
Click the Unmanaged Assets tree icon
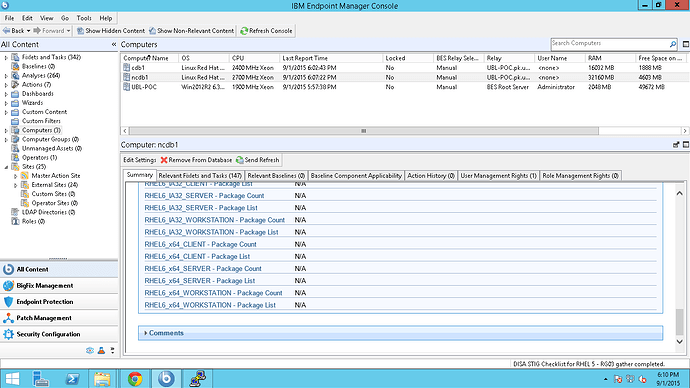15,148
